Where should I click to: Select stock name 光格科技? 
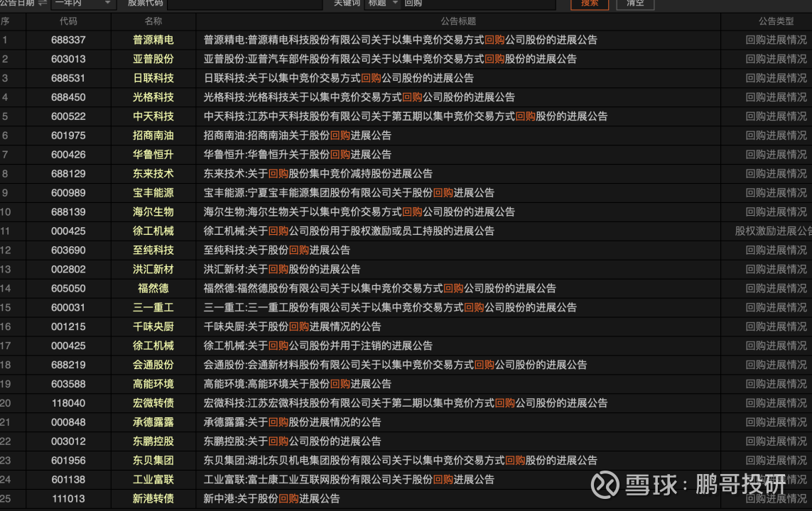153,97
